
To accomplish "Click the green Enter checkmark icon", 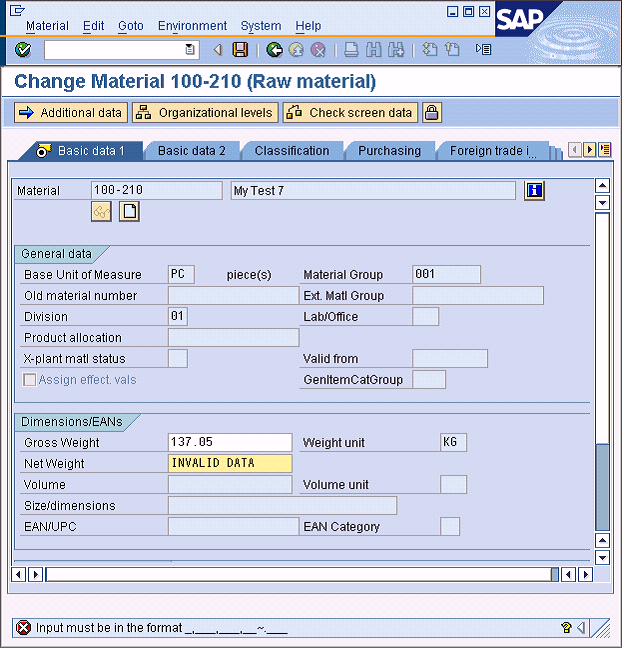I will 23,50.
